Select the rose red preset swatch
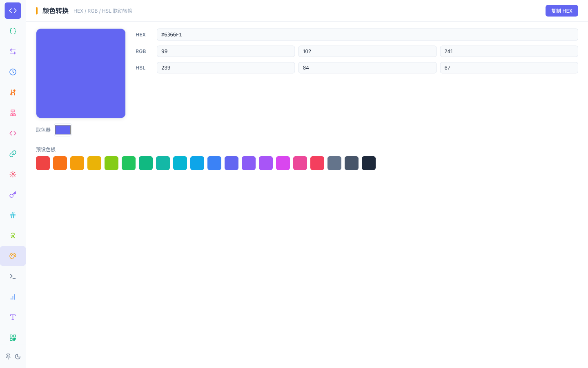The image size is (588, 368). (317, 163)
